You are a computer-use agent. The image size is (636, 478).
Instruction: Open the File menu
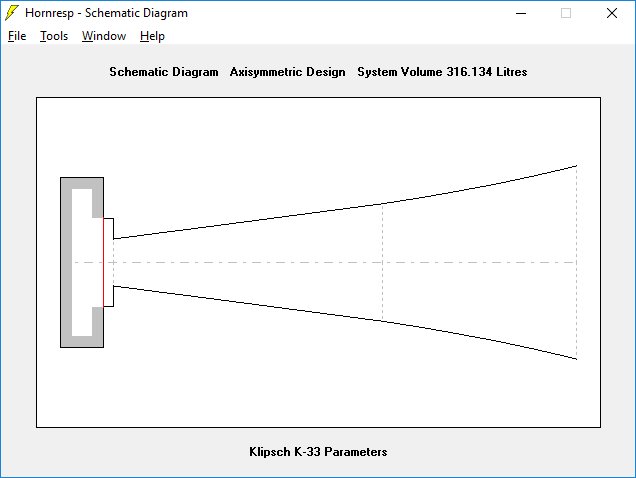click(17, 36)
